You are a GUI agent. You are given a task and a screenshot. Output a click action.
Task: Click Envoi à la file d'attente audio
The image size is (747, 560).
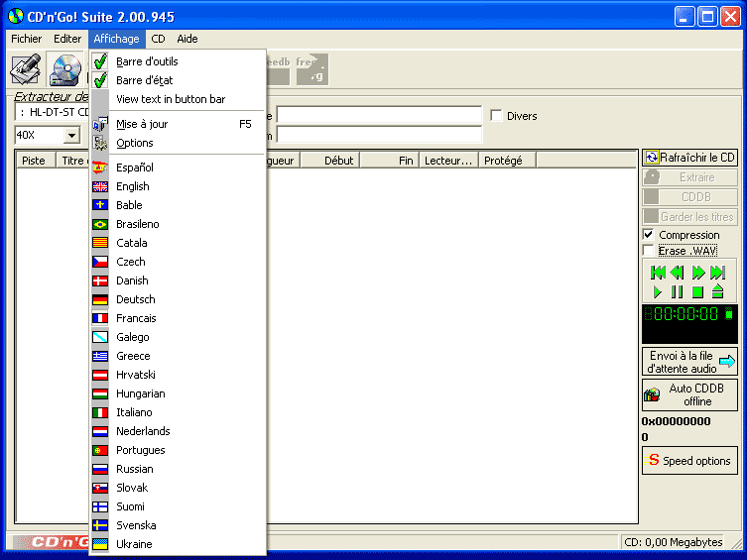pos(689,362)
